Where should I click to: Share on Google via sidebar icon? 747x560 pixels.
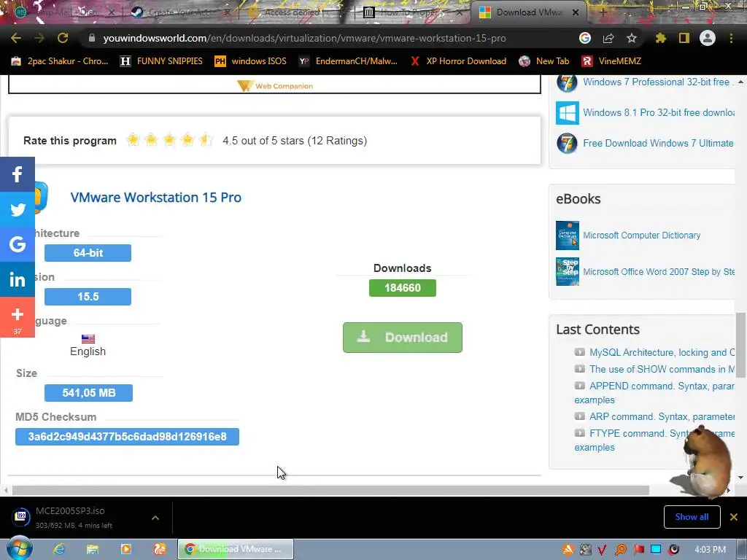18,244
